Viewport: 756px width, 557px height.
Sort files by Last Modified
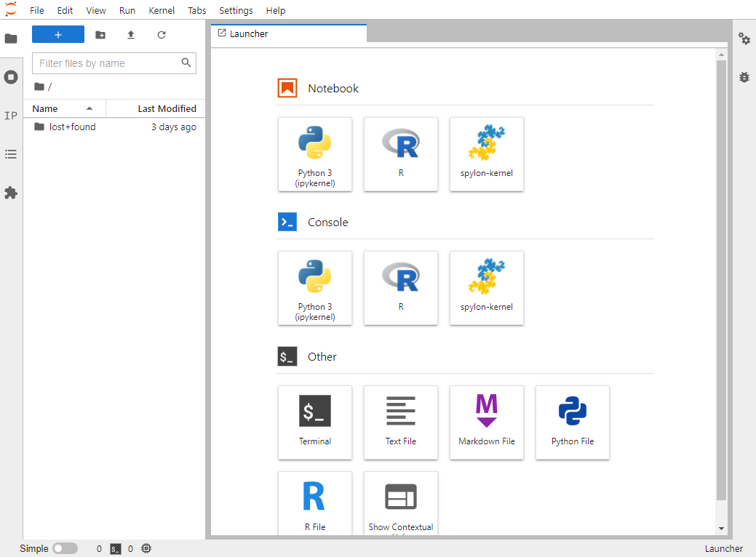[x=167, y=109]
